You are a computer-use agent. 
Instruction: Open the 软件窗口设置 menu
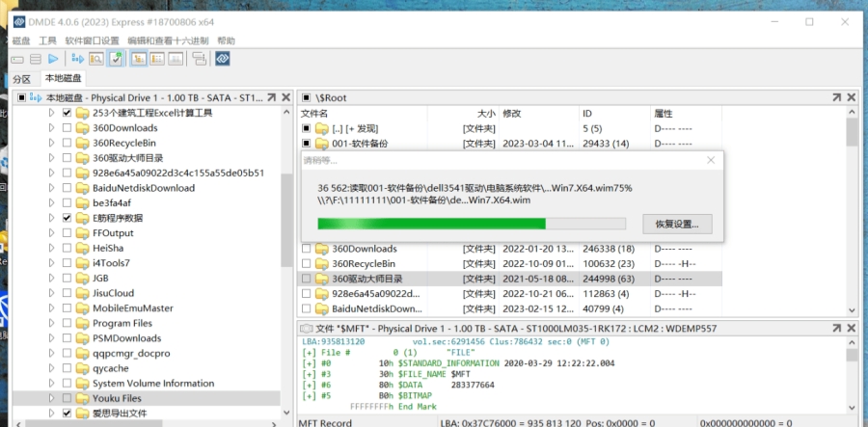tap(92, 40)
